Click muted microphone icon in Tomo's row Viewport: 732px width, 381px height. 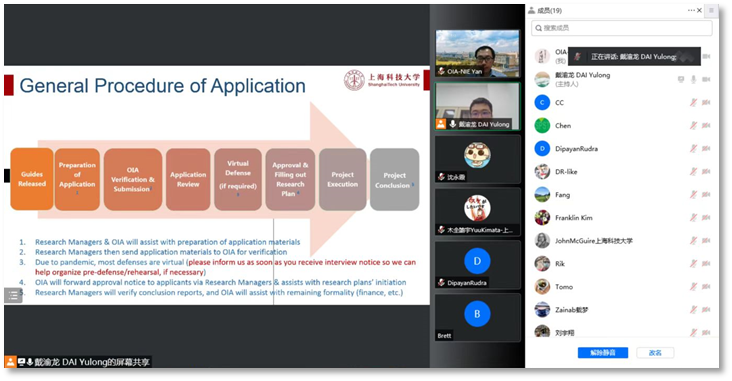[x=693, y=286]
